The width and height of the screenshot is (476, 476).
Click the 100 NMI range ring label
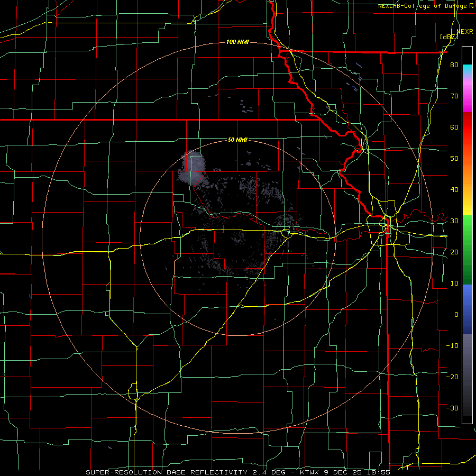tap(237, 42)
